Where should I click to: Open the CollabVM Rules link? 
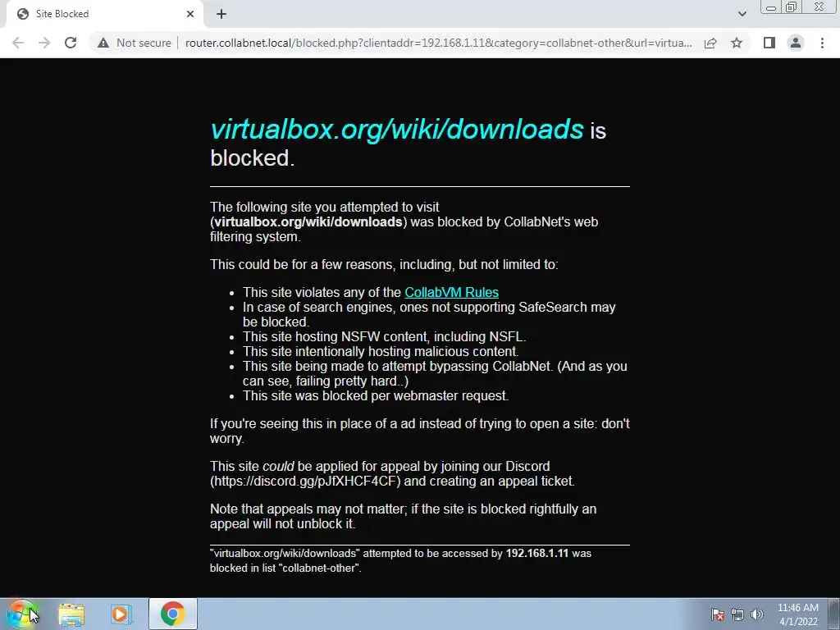click(x=452, y=293)
